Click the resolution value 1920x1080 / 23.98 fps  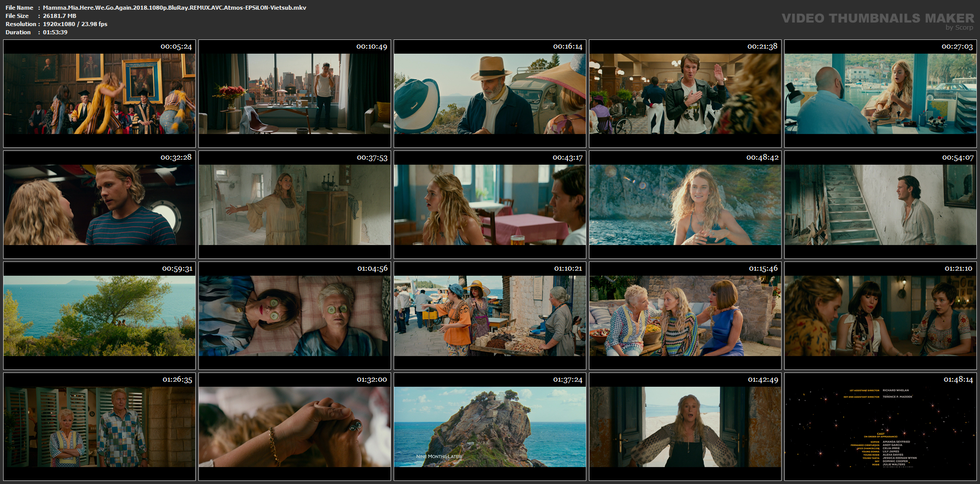(x=75, y=24)
